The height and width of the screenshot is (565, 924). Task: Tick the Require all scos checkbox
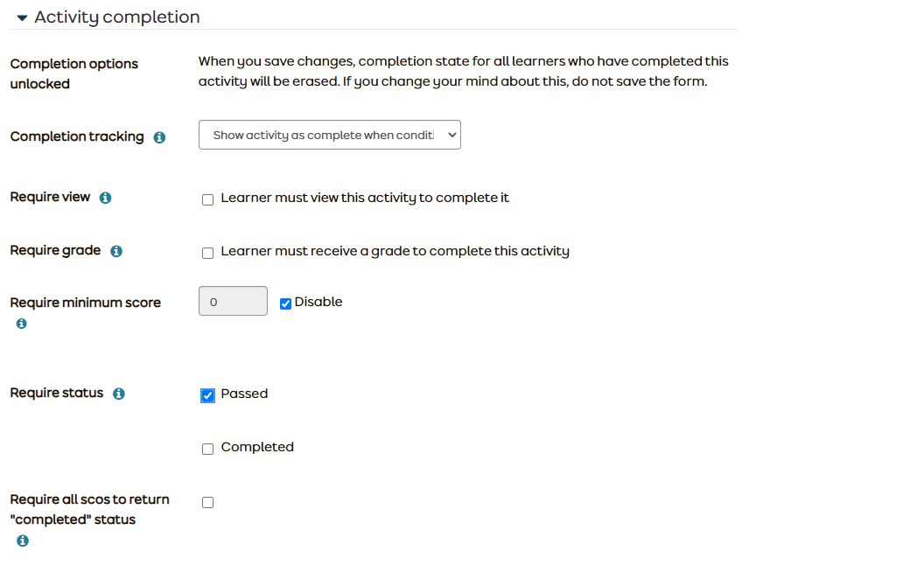click(x=208, y=502)
